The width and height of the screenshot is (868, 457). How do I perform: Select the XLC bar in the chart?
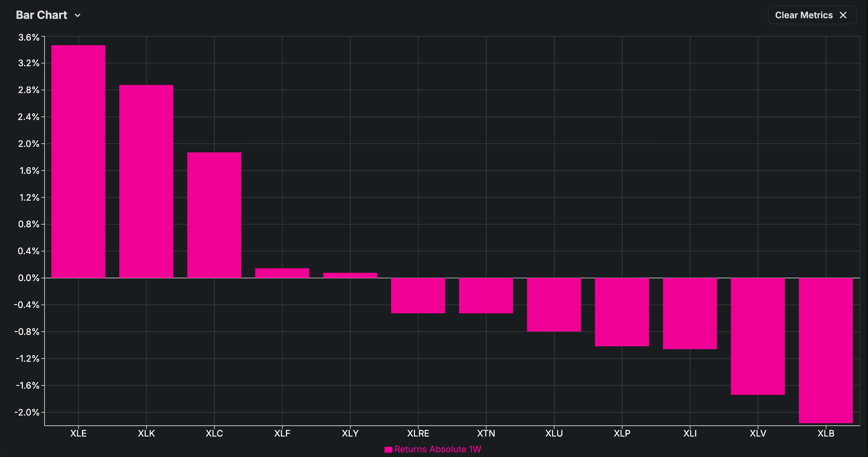click(214, 215)
